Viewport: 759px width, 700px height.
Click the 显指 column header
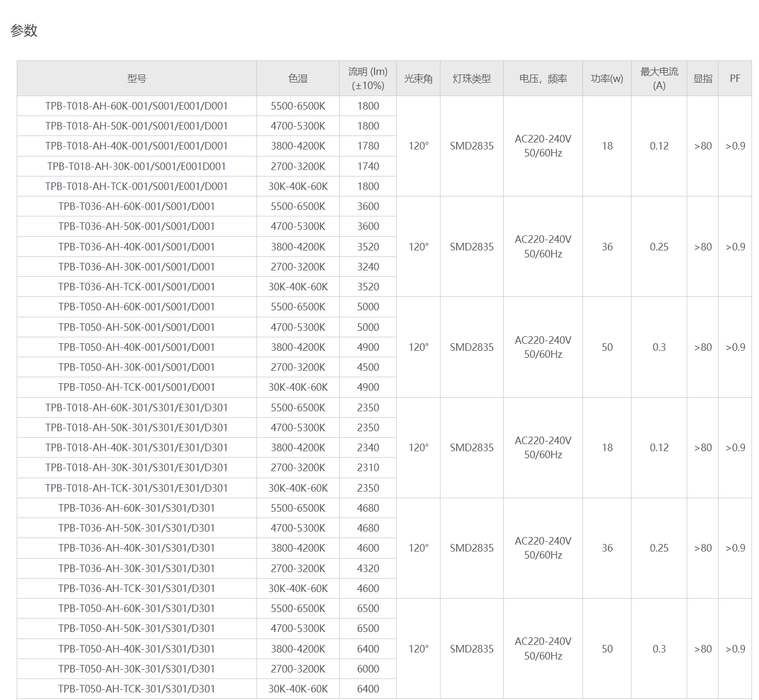point(703,79)
